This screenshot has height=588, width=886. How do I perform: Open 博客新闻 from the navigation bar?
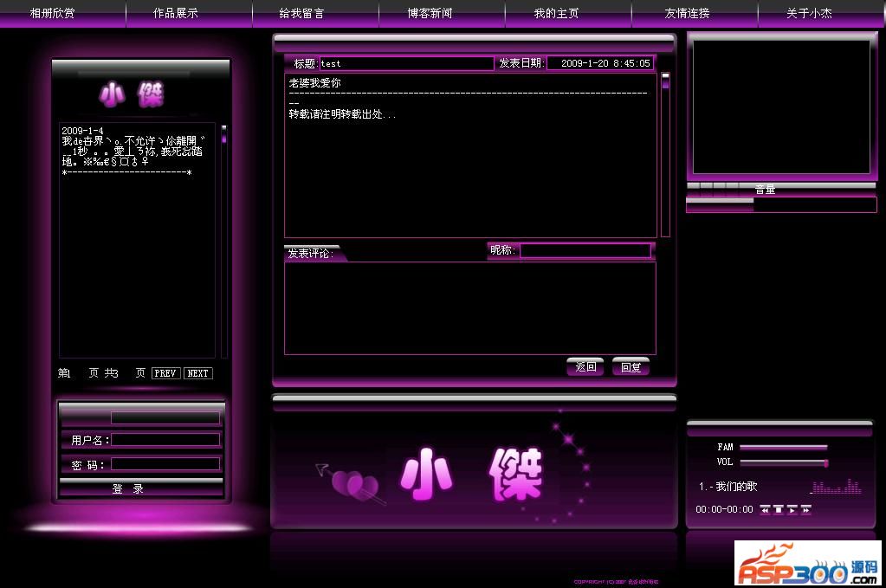tap(430, 13)
